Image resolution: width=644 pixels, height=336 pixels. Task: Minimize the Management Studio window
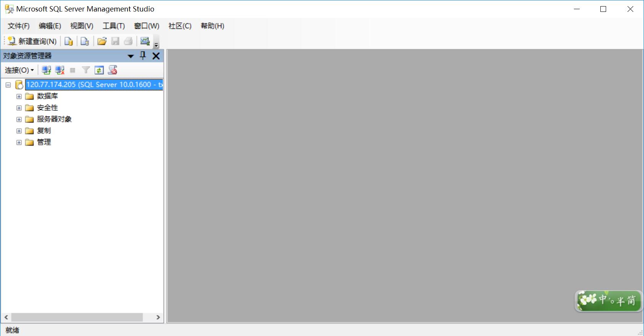(577, 9)
